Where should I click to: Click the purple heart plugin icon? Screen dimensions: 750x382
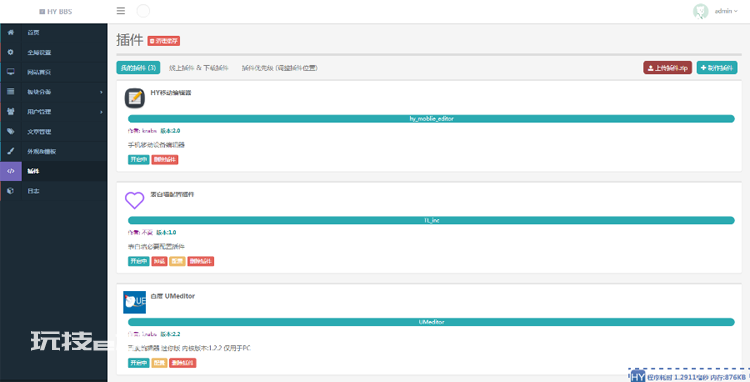(x=134, y=200)
